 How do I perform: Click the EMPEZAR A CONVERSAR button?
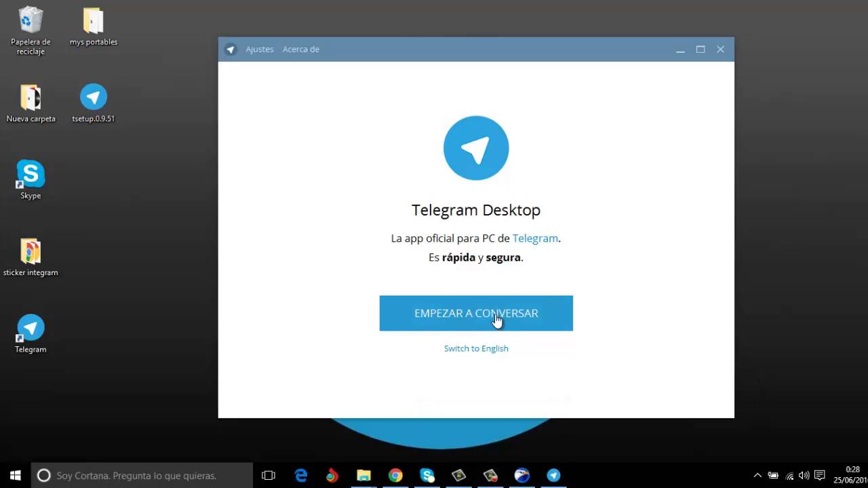point(476,313)
